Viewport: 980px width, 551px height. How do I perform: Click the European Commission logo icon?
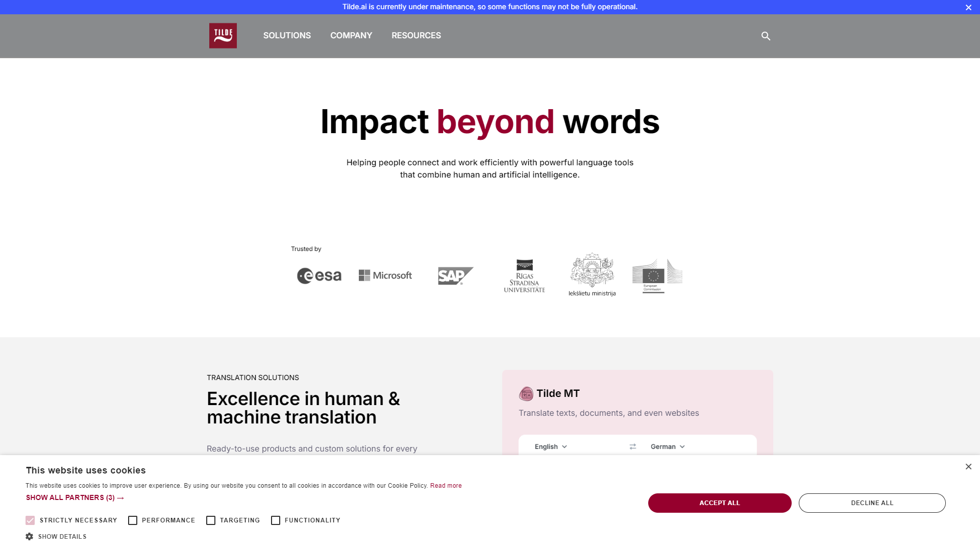tap(656, 274)
